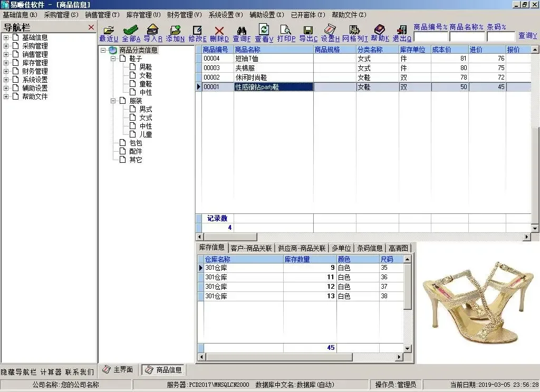Click the 帮助K help book icon
This screenshot has width=540, height=392.
click(379, 30)
